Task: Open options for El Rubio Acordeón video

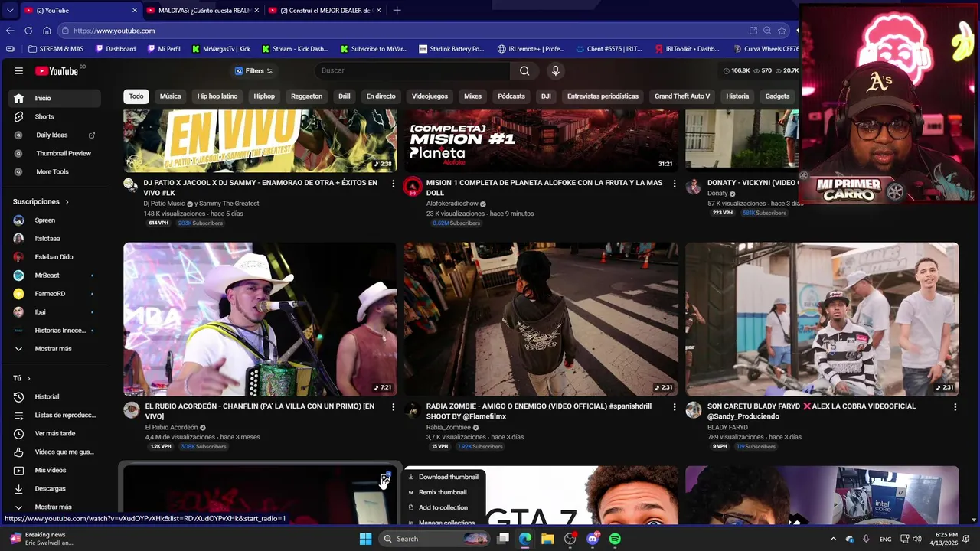Action: point(393,407)
